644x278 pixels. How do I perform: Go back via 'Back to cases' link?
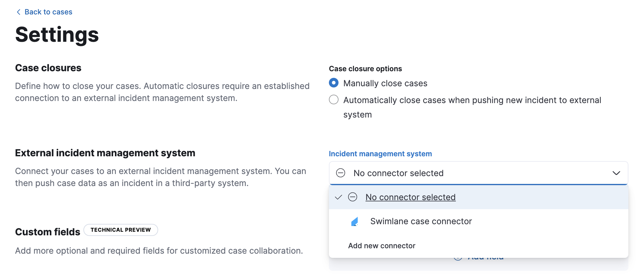coord(48,12)
